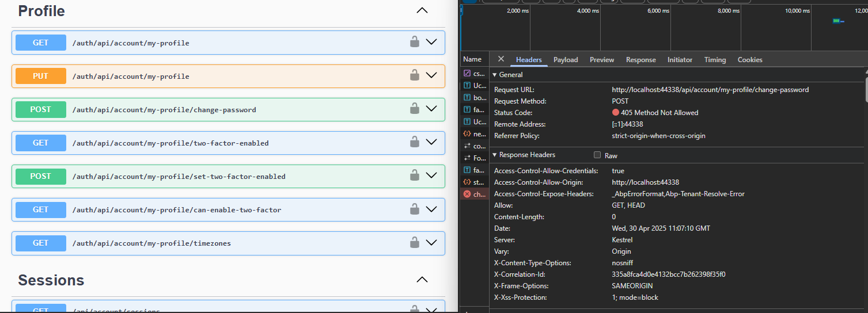Image resolution: width=868 pixels, height=313 pixels.
Task: Click the POST set-two-factor-enabled method button
Action: point(41,176)
